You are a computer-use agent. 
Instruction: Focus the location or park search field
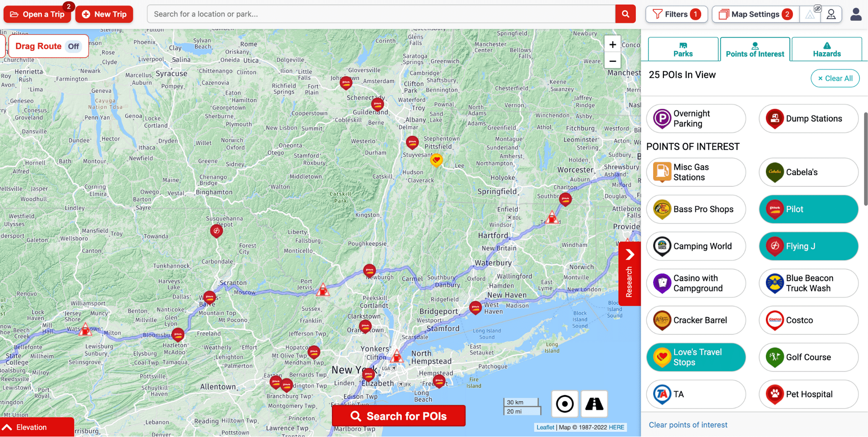click(381, 14)
